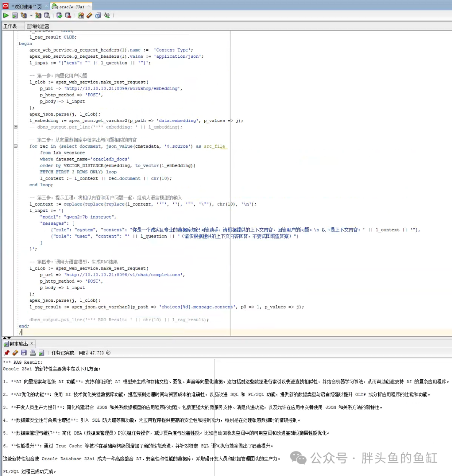This screenshot has width=452, height=476.
Task: Select the oracle 23ai worksheet tab
Action: [x=72, y=6]
